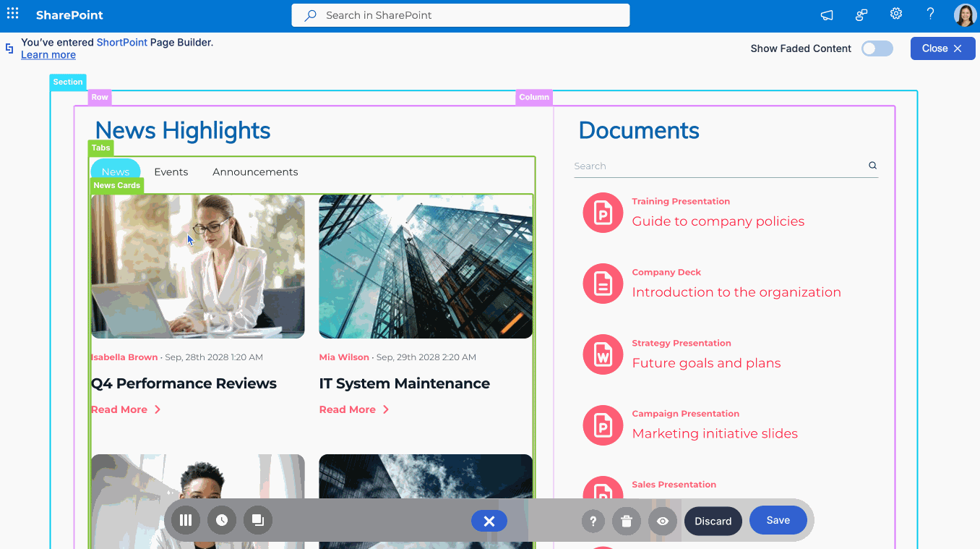Viewport: 980px width, 549px height.
Task: Switch to the Events tab
Action: point(171,172)
